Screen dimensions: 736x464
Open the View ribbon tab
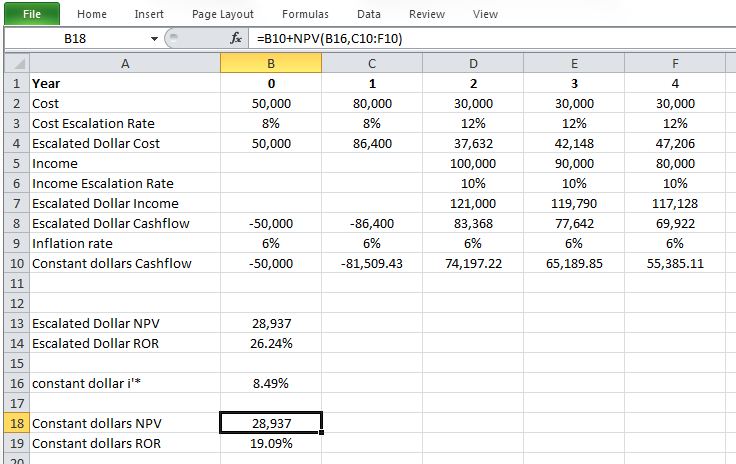(485, 14)
